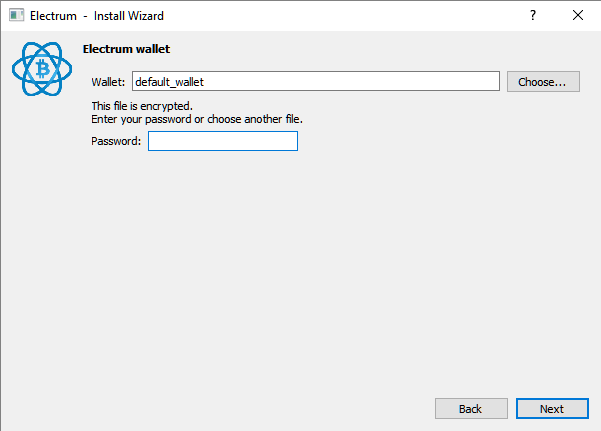Image resolution: width=601 pixels, height=431 pixels.
Task: Click the "This file is encrypted." message
Action: (x=142, y=106)
